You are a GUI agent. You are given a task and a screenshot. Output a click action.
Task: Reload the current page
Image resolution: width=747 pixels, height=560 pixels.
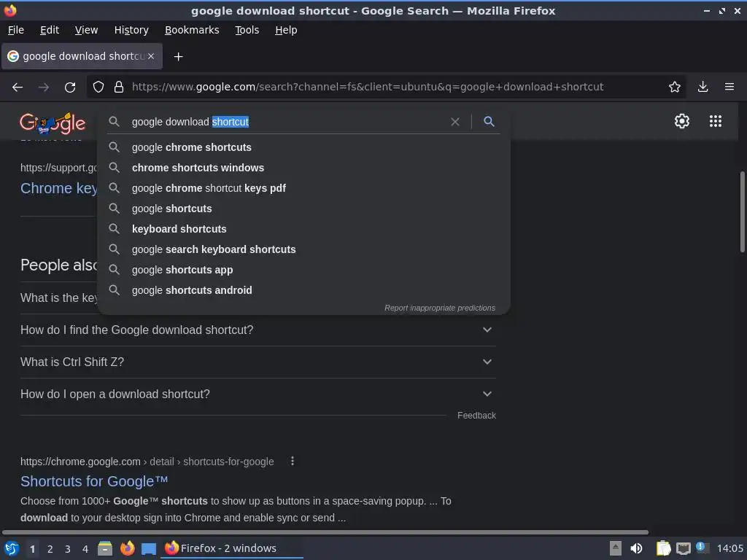coord(70,87)
